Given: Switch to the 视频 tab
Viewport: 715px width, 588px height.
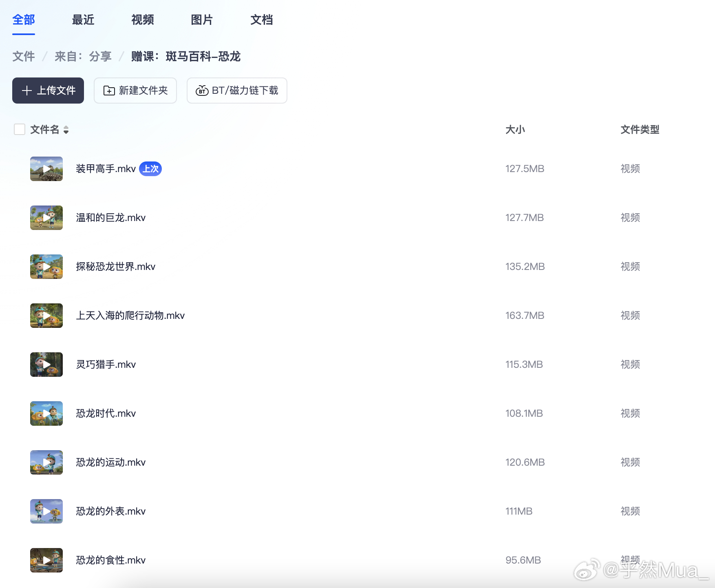Looking at the screenshot, I should pos(142,20).
